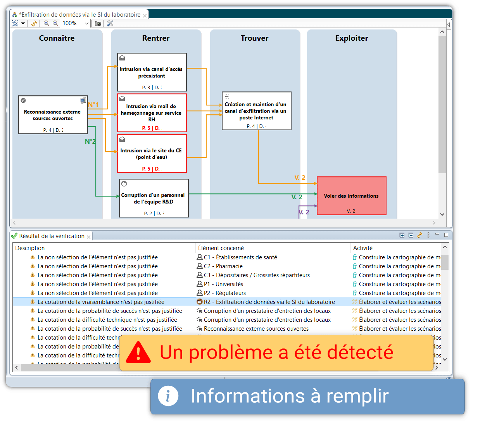
Task: Click the compass icon on Reconnaissance externe node
Action: click(23, 100)
